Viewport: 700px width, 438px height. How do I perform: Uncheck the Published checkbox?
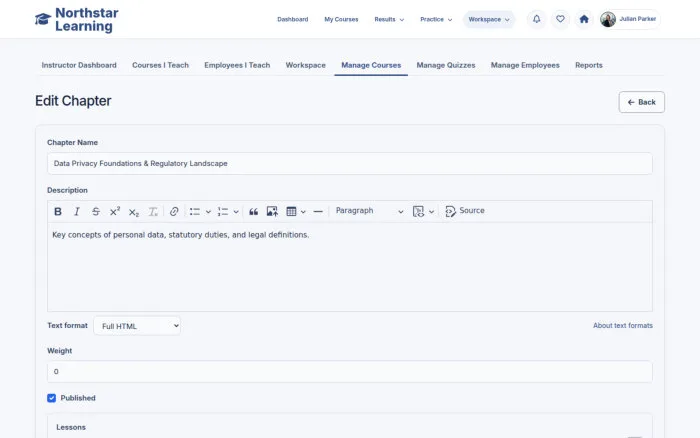point(51,398)
